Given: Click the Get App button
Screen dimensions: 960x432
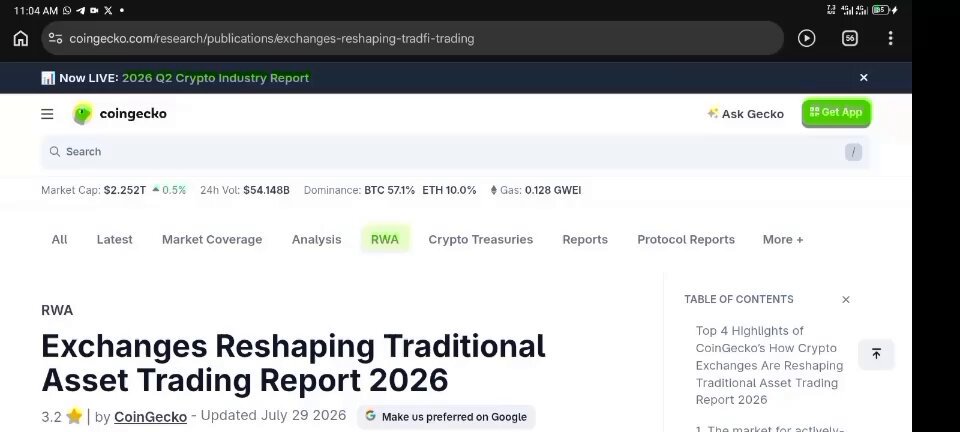Looking at the screenshot, I should coord(836,113).
